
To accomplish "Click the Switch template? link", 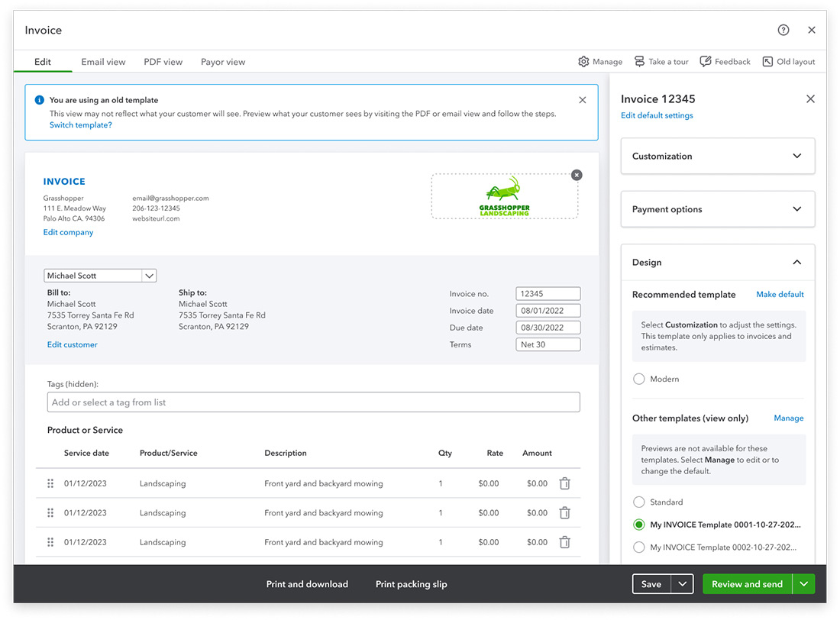I will [80, 125].
